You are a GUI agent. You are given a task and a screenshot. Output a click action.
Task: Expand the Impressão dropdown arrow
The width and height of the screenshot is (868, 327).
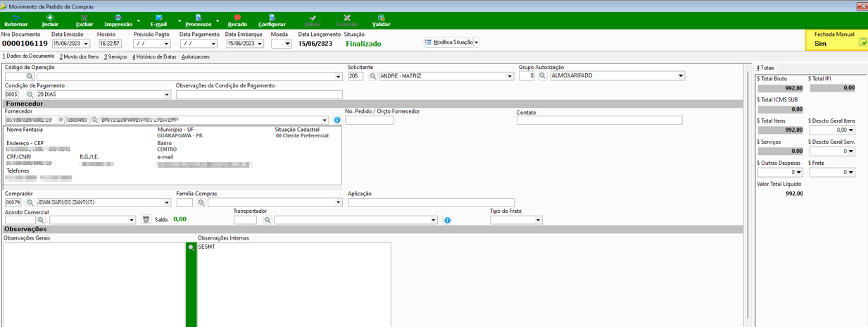(x=138, y=21)
